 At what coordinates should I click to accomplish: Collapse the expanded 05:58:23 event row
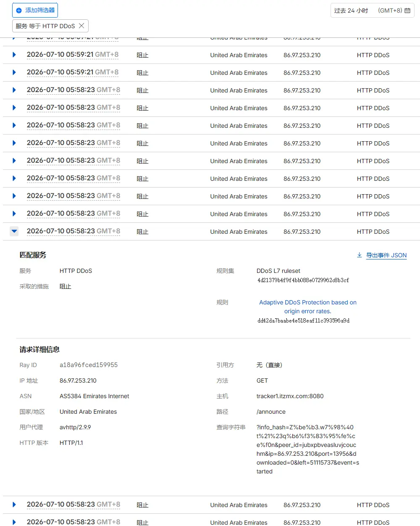tap(14, 231)
